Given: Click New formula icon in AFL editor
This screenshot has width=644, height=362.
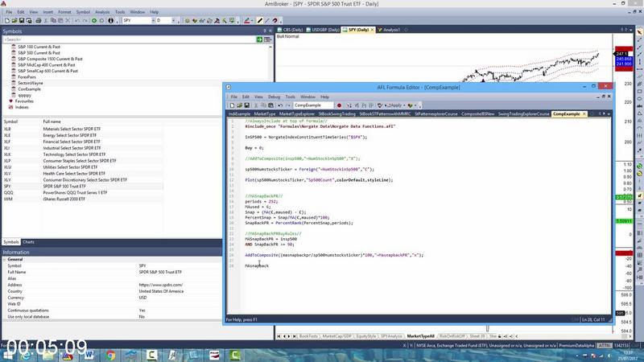Looking at the screenshot, I should tap(232, 105).
